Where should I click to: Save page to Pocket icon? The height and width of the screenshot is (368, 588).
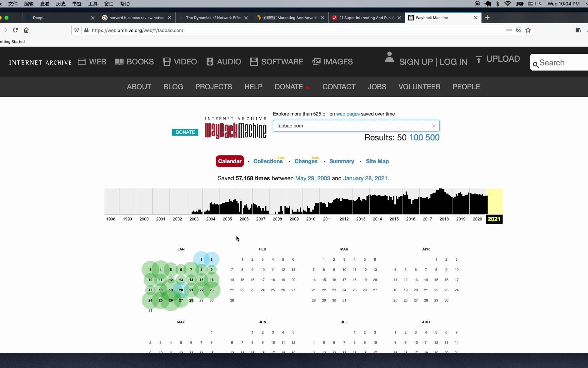[519, 30]
